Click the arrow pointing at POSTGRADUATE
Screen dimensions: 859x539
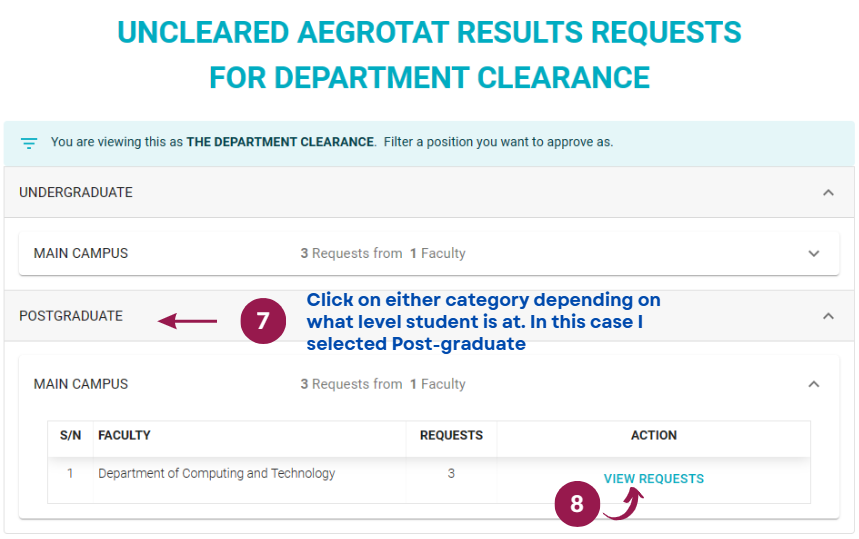click(x=187, y=321)
